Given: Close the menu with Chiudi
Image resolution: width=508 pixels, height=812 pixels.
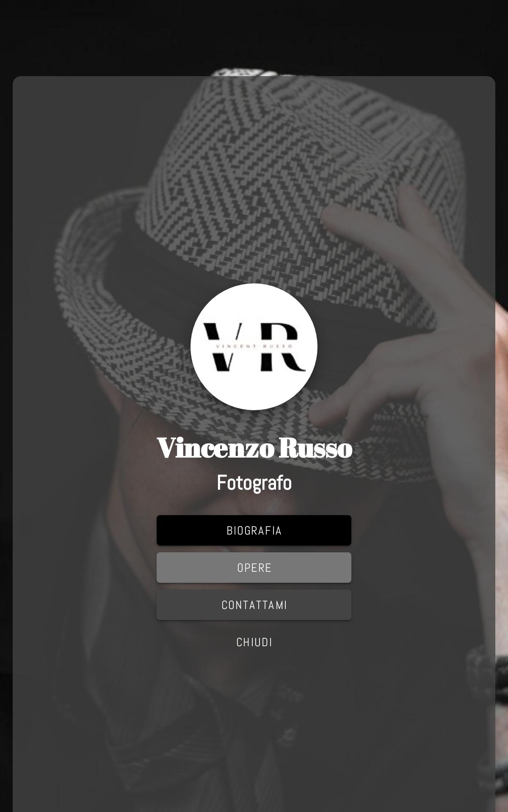Looking at the screenshot, I should pos(254,642).
